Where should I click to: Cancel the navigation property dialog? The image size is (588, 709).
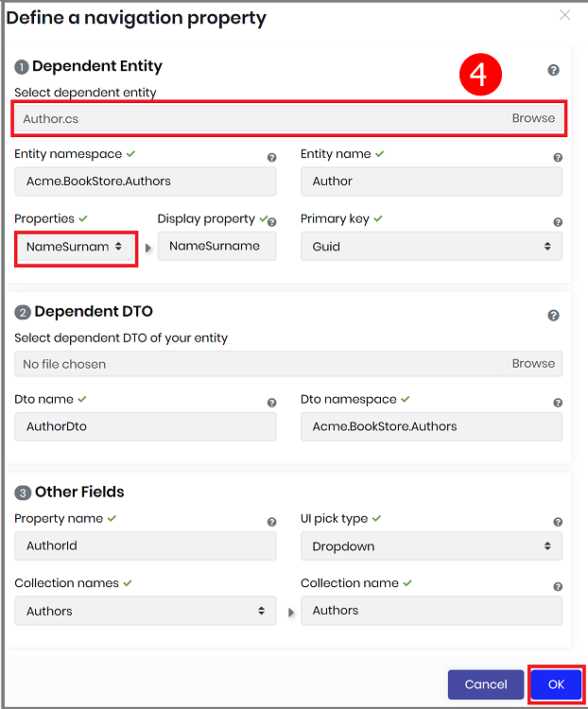486,684
